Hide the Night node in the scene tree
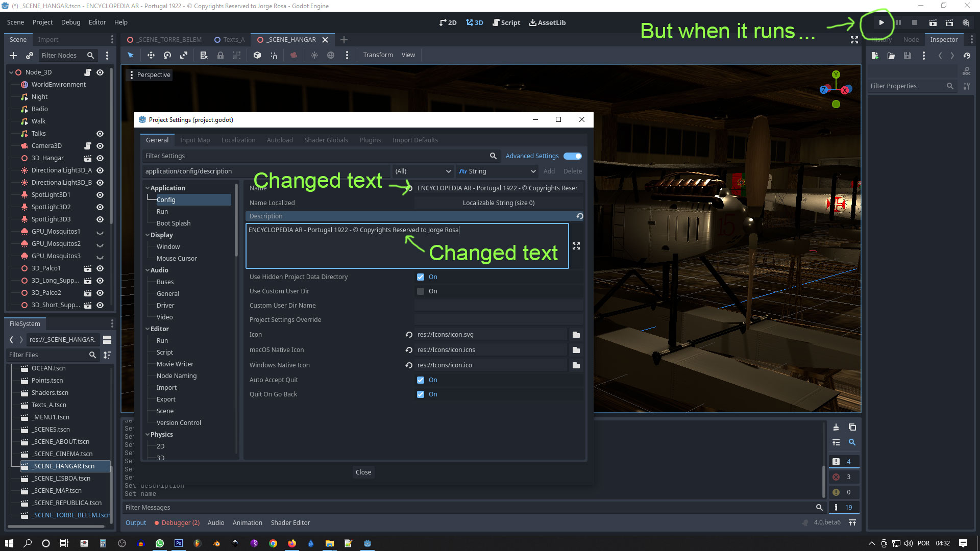Image resolution: width=980 pixels, height=551 pixels. click(x=100, y=96)
